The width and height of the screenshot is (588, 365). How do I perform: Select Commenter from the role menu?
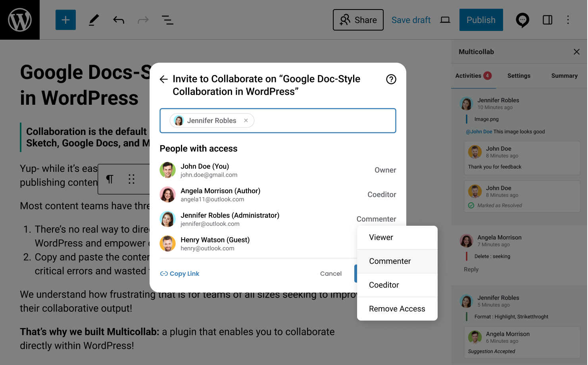click(x=397, y=261)
